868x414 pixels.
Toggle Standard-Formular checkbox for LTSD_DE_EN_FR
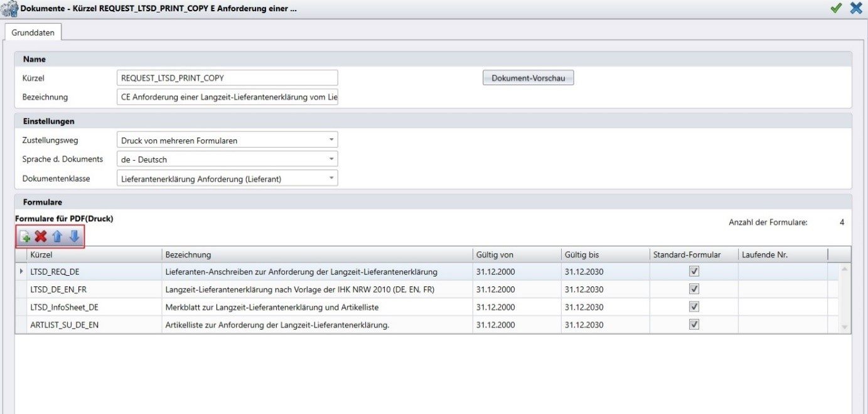694,290
